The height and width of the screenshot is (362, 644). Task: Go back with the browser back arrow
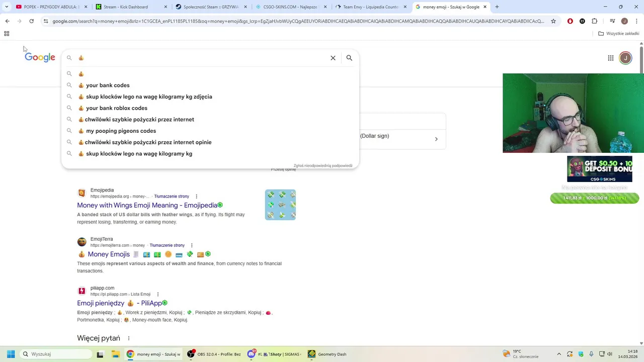tap(7, 21)
